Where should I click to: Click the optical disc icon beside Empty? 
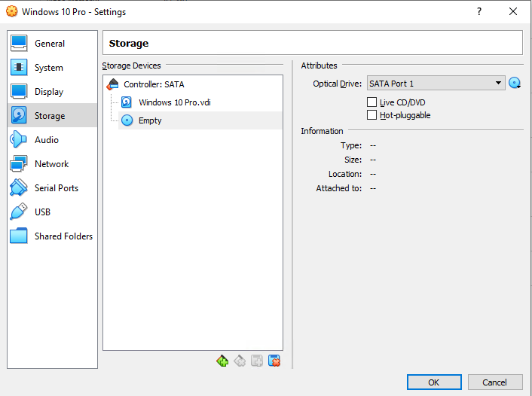tap(127, 120)
